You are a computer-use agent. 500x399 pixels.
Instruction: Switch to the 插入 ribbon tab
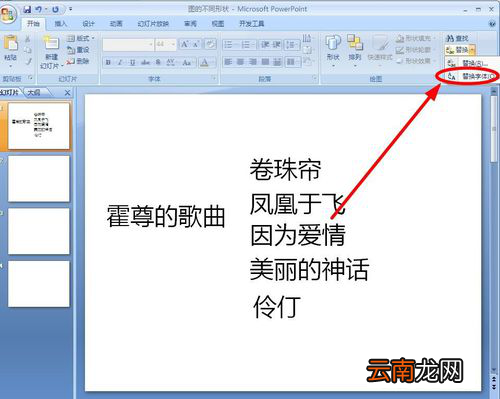coord(61,24)
